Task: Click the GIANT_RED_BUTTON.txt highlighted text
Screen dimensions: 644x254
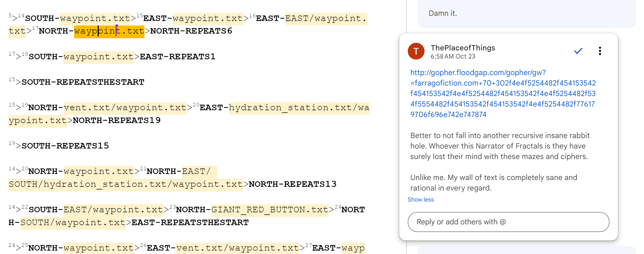Action: 269,210
